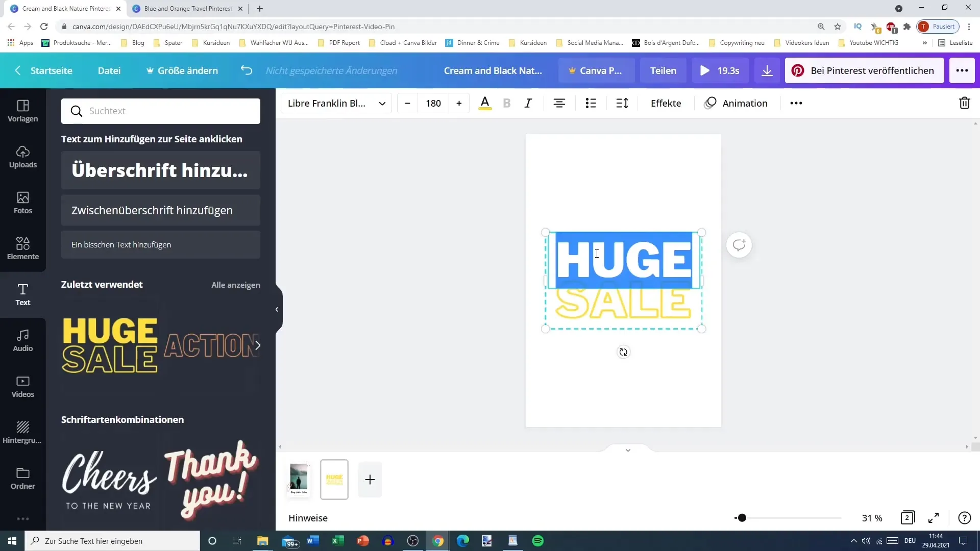
Task: Toggle bulleted list formatting
Action: 591,103
